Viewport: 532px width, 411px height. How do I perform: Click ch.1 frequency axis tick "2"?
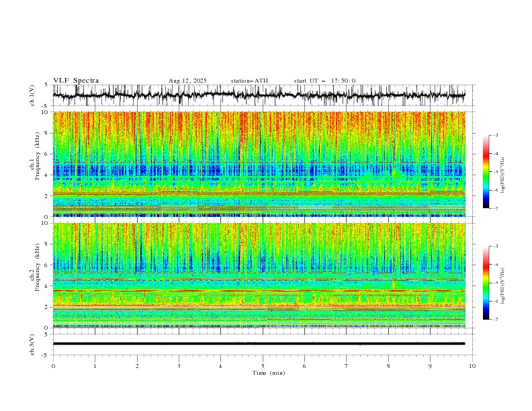pyautogui.click(x=46, y=196)
